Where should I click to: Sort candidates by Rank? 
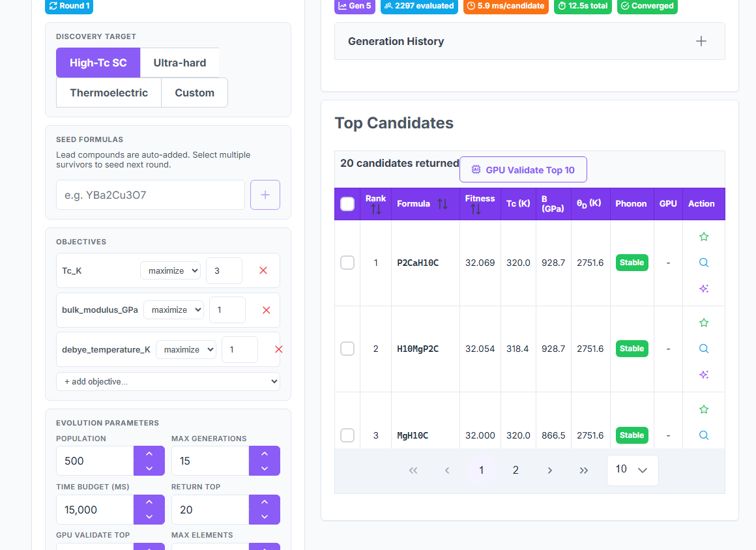375,210
